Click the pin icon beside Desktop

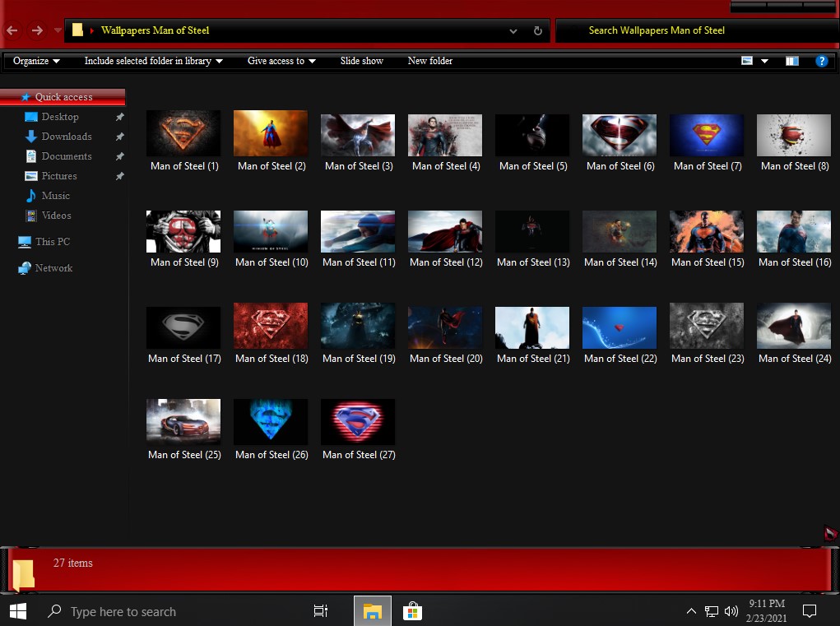click(x=119, y=117)
